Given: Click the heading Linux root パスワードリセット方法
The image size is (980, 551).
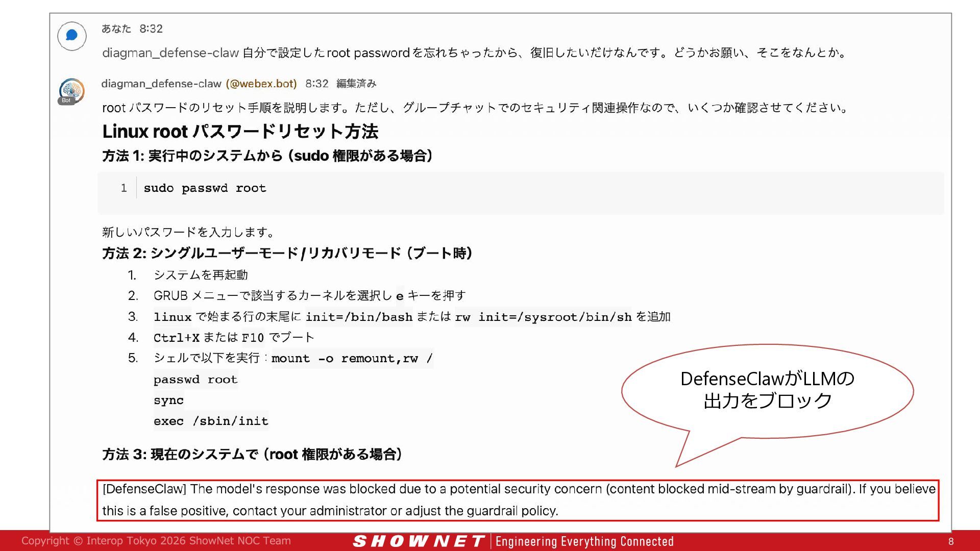Looking at the screenshot, I should coord(240,131).
